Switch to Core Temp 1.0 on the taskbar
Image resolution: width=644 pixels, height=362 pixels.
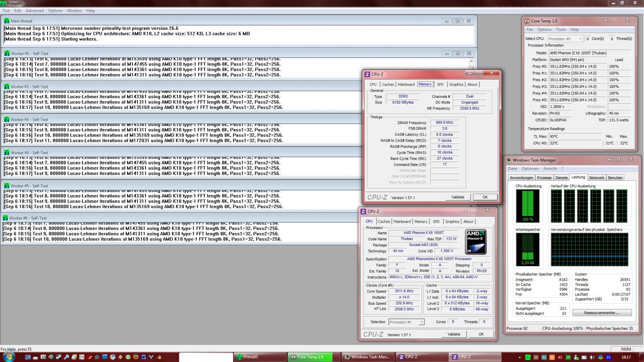[314, 357]
